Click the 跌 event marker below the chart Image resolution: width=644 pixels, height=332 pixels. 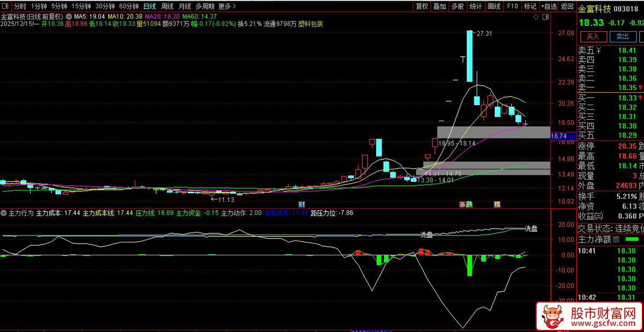[x=469, y=204]
